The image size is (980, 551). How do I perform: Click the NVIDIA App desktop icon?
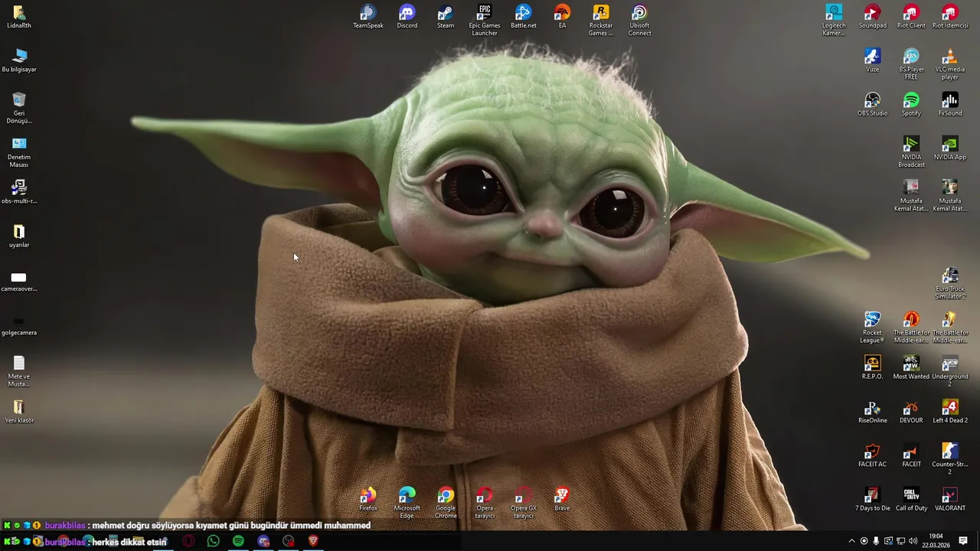950,148
